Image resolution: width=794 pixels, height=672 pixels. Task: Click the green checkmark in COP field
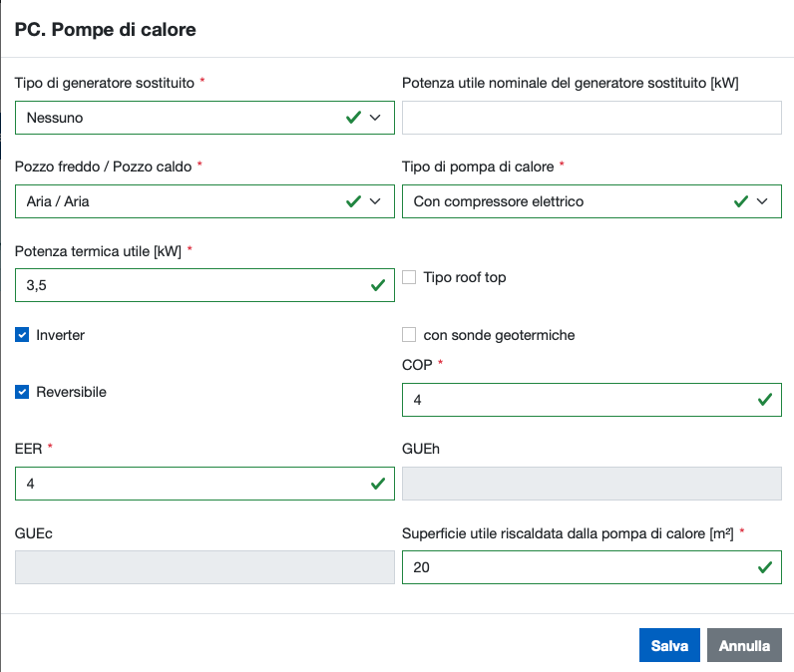coord(765,400)
